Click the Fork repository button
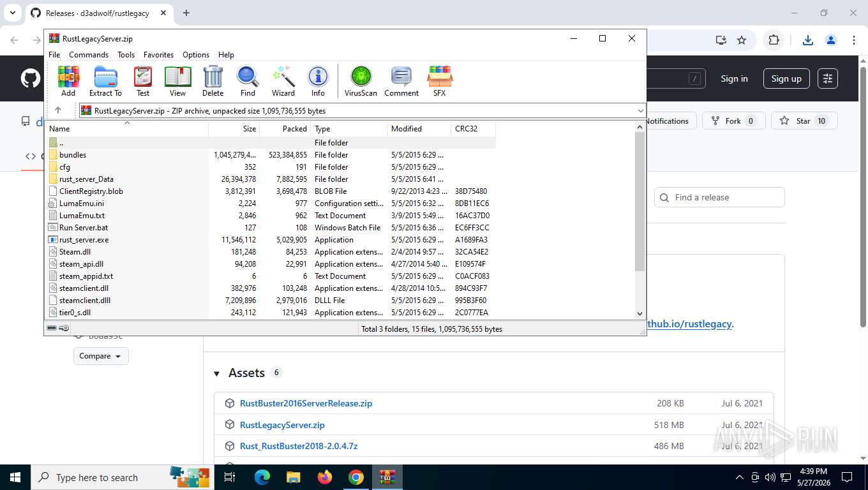 point(733,121)
